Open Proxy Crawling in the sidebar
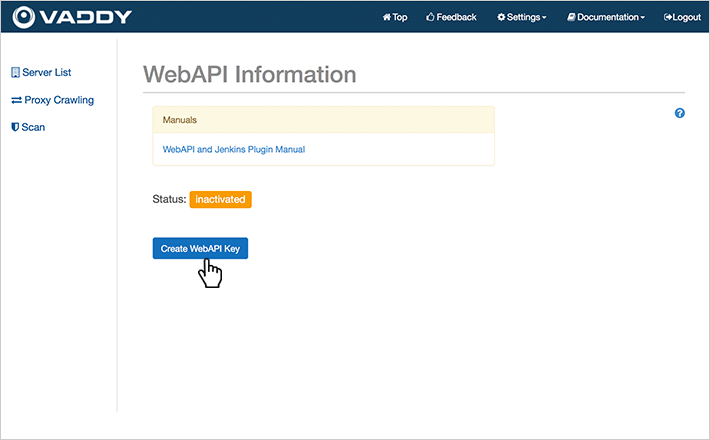Screen dimensions: 710x440 tap(59, 100)
